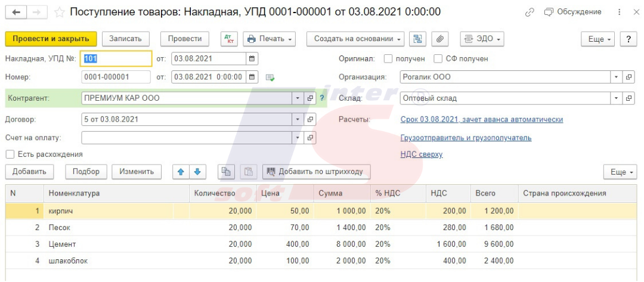The image size is (644, 282).
Task: Click the Накладная УПД № field 101
Action: (116, 58)
